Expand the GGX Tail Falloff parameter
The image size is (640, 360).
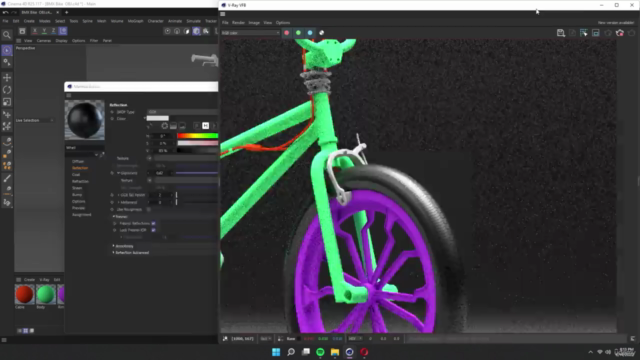coord(119,195)
